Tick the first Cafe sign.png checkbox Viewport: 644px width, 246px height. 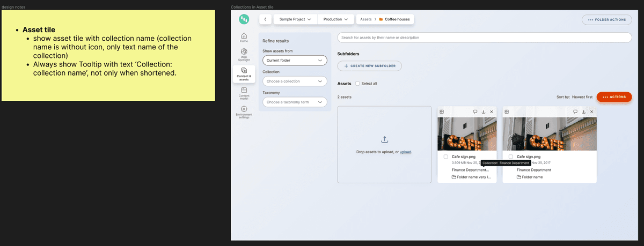[446, 157]
